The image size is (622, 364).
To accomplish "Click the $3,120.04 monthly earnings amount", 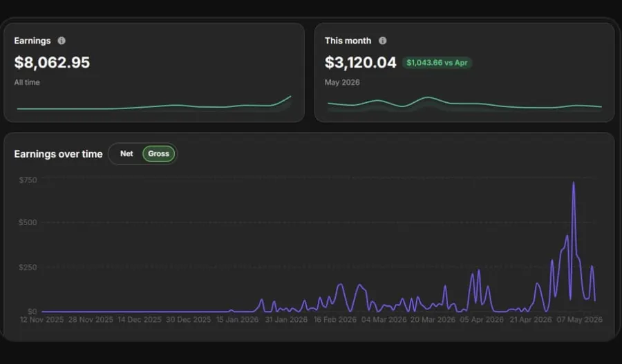I will pyautogui.click(x=361, y=63).
